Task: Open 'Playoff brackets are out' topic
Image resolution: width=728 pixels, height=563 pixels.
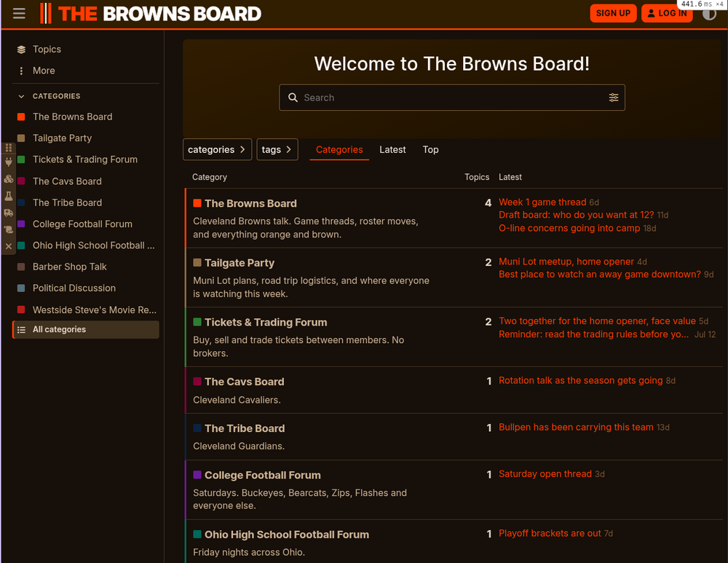Action: 550,533
